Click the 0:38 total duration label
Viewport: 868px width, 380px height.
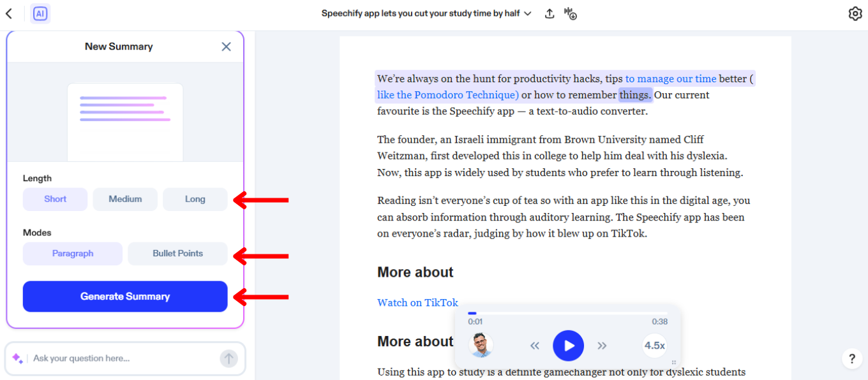(x=659, y=322)
